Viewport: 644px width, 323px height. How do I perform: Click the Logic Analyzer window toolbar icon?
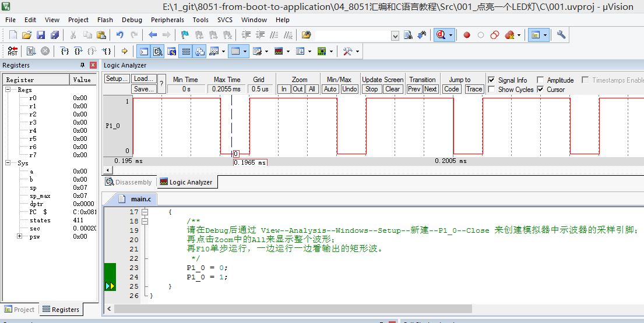[279, 51]
